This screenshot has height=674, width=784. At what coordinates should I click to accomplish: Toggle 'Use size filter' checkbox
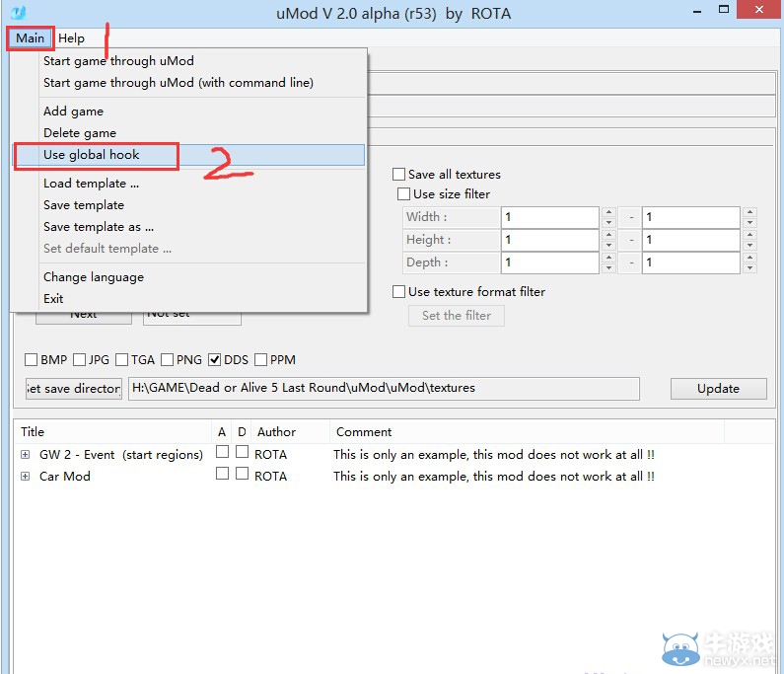403,194
